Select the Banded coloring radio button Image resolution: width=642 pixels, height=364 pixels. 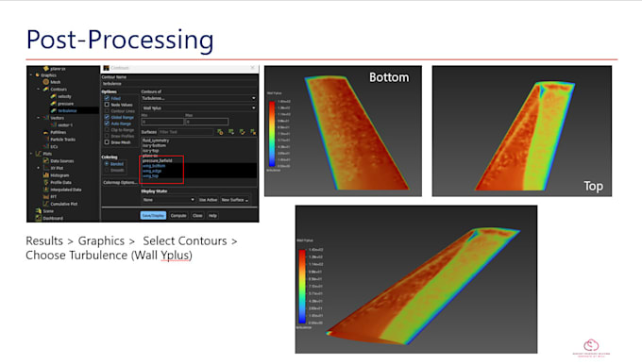(x=107, y=163)
